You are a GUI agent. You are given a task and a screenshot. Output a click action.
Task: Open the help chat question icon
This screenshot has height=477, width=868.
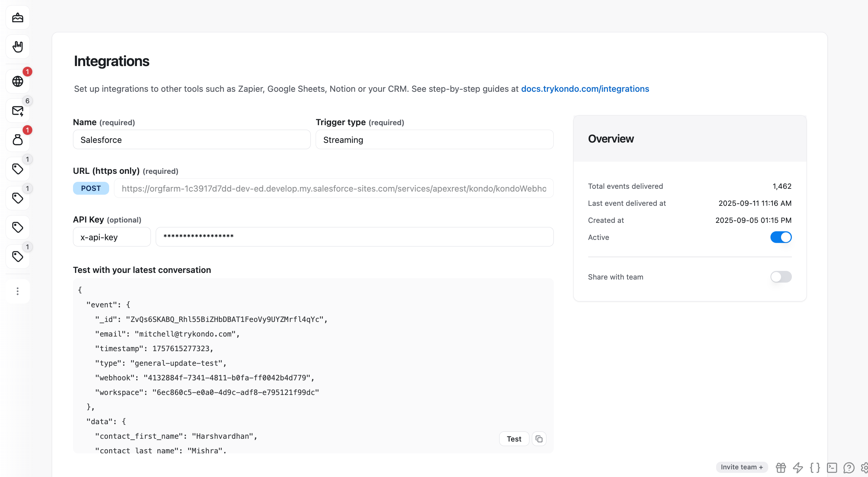pos(849,468)
